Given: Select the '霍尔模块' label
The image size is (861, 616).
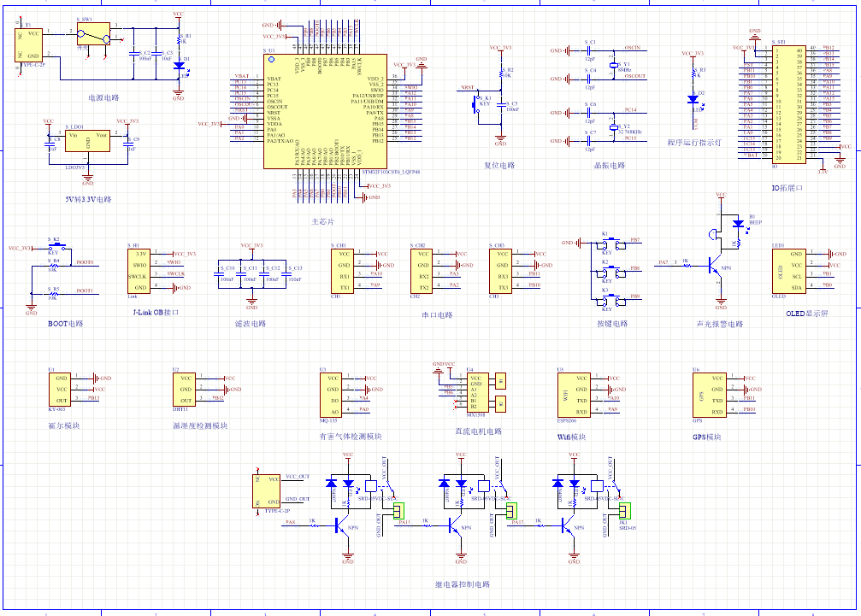Looking at the screenshot, I should tap(64, 425).
